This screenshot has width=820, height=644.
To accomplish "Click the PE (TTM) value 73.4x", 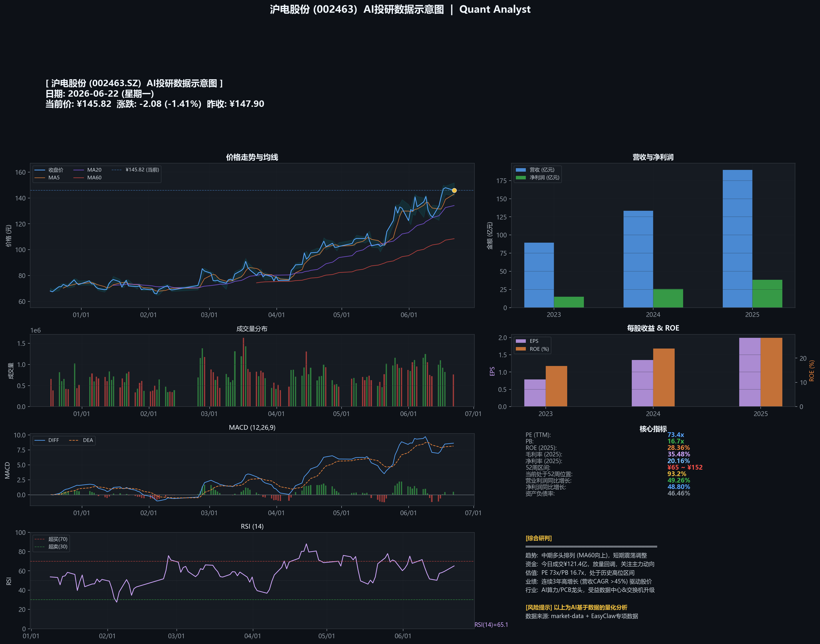I will pos(675,435).
